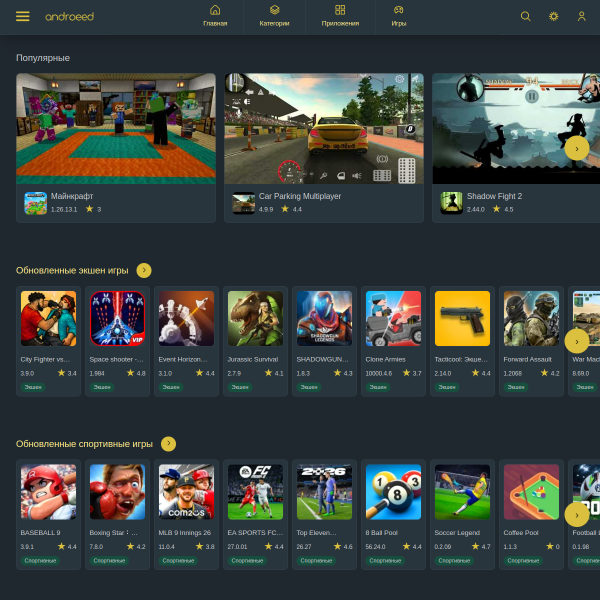Open the user profile icon

(x=582, y=16)
